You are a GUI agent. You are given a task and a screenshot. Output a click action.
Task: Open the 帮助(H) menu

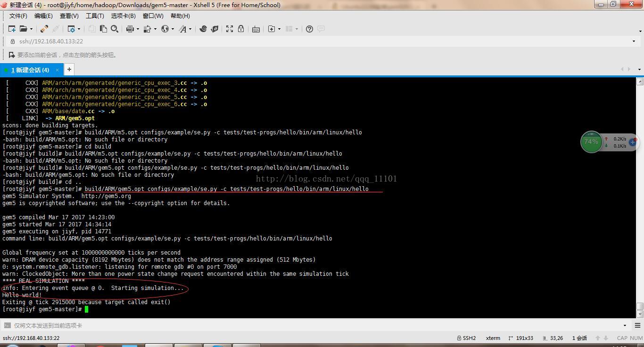click(x=180, y=16)
